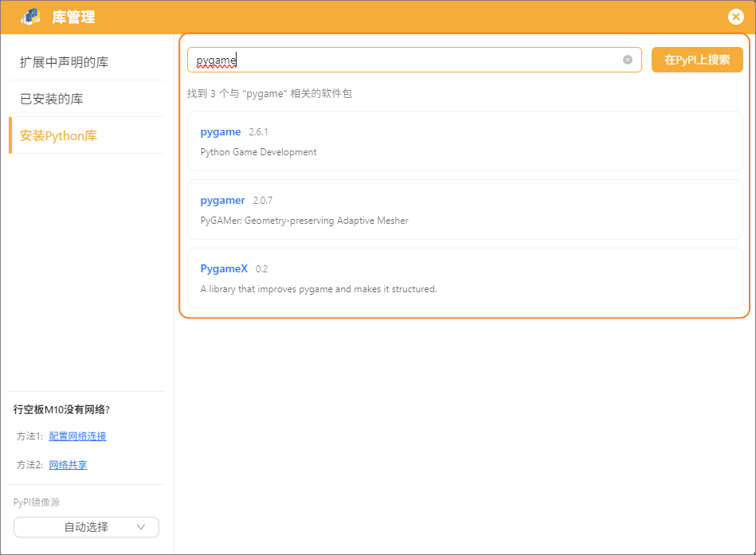This screenshot has height=555, width=756.
Task: Select the Install Python library tab
Action: tap(87, 135)
